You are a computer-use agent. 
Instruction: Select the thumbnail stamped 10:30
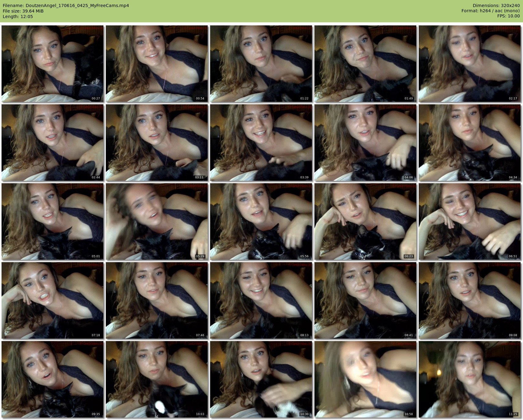coord(261,379)
